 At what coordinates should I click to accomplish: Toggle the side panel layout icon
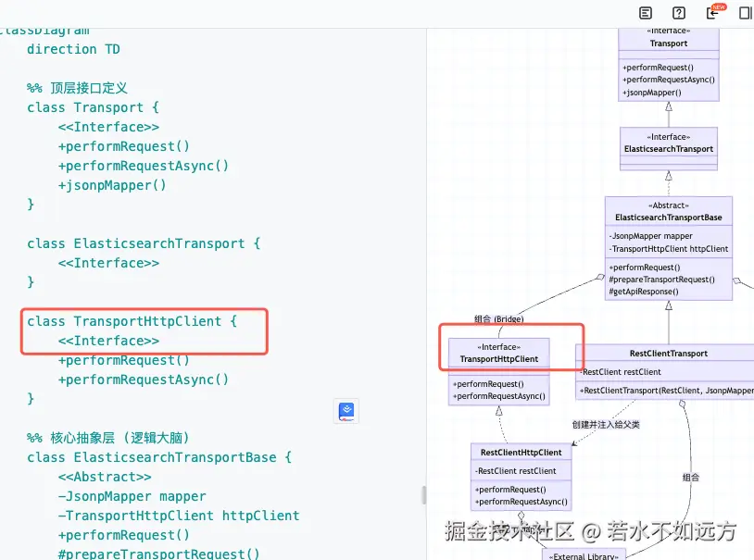point(746,13)
